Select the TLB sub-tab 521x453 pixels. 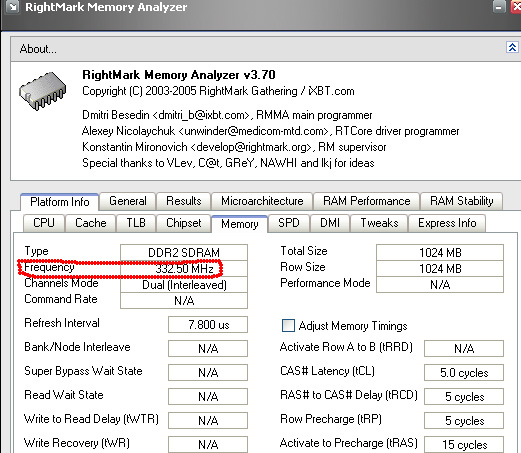point(136,223)
